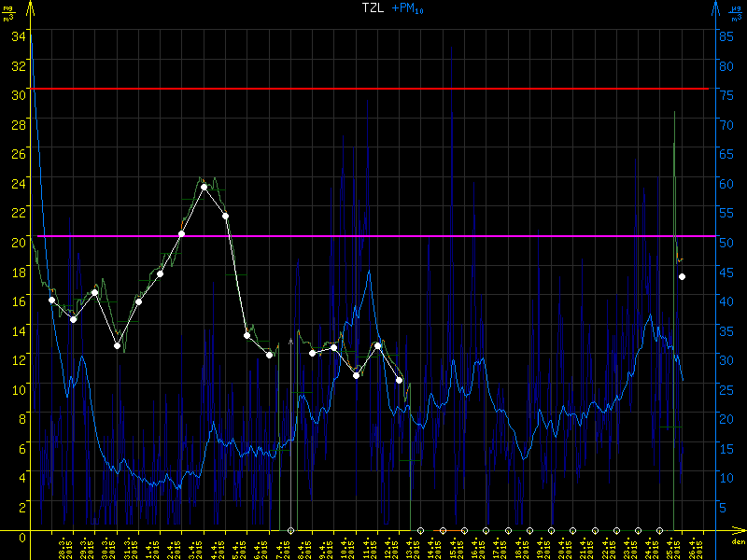
Task: Click the white baseline marker near 7.4.2015
Action: pyautogui.click(x=290, y=531)
